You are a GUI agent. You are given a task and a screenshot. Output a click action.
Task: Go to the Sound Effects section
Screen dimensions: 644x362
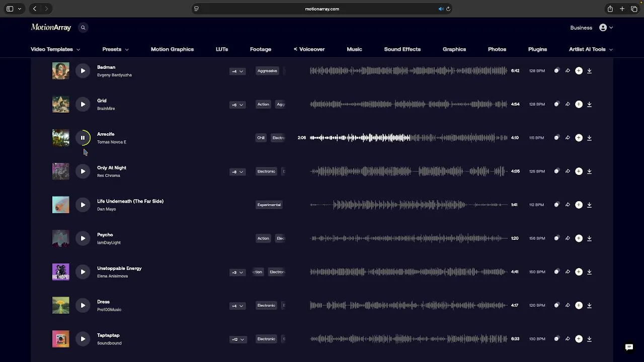point(402,49)
